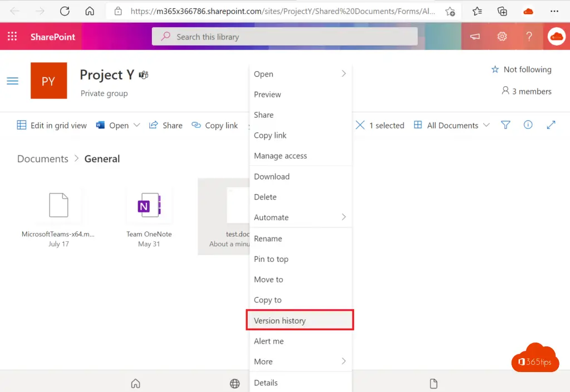Go to browser home page icon
The image size is (570, 392).
point(90,11)
